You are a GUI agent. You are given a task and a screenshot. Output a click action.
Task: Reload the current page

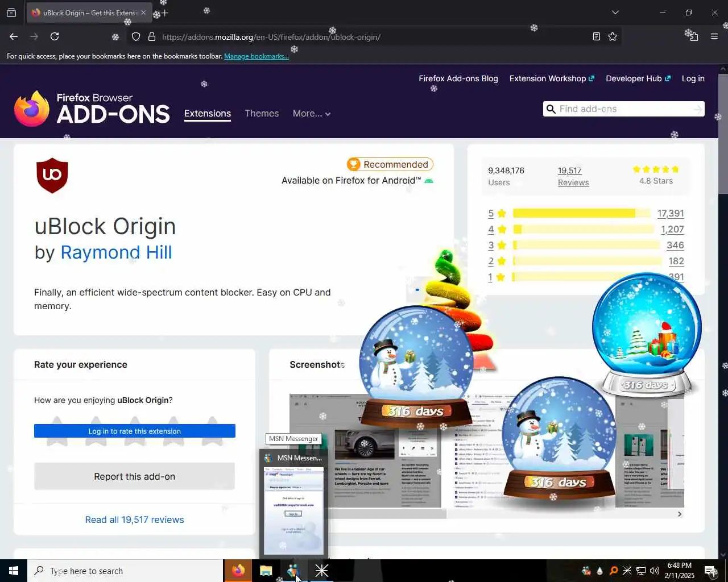click(55, 36)
